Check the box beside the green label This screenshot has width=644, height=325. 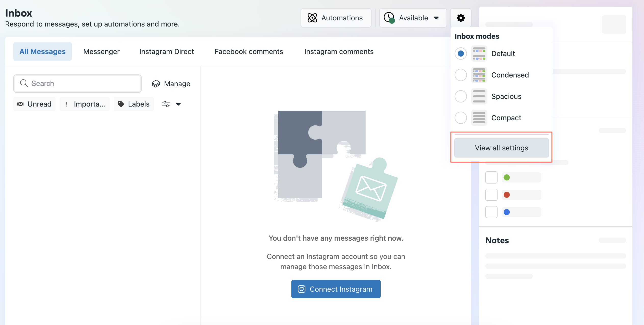pos(491,177)
